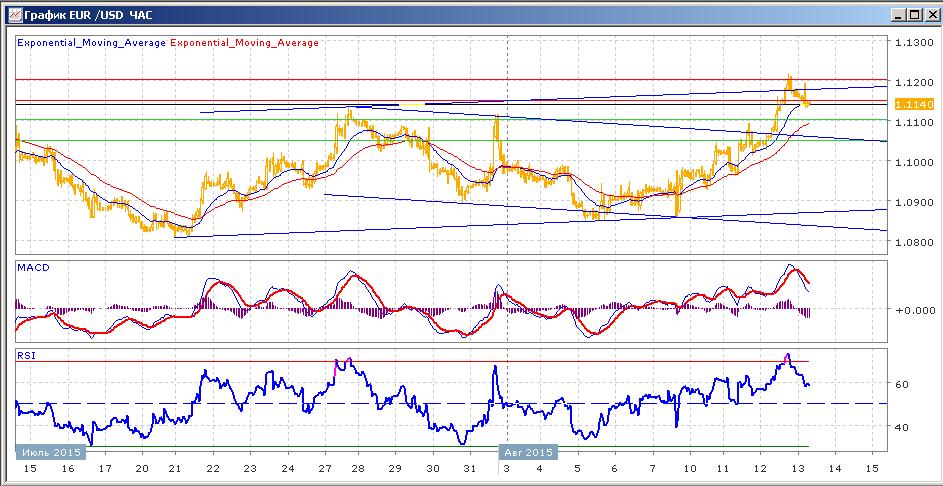943x486 pixels.
Task: Click date 30 on the time axis
Action: click(432, 469)
